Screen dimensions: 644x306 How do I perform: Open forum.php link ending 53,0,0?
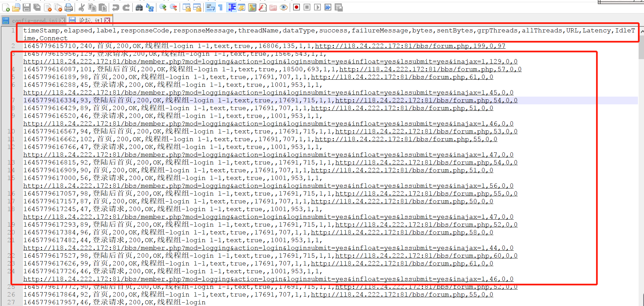pyautogui.click(x=426, y=131)
